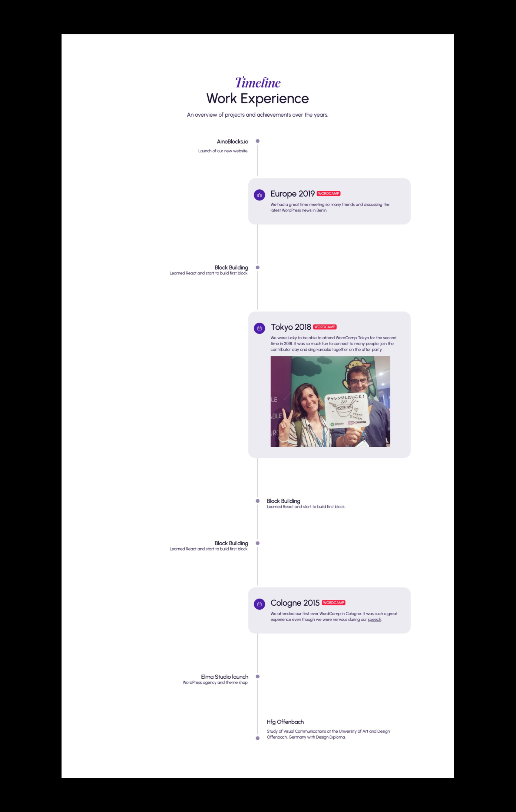Image resolution: width=516 pixels, height=812 pixels.
Task: Select the AinoBlocks.io timeline dot
Action: click(x=258, y=141)
